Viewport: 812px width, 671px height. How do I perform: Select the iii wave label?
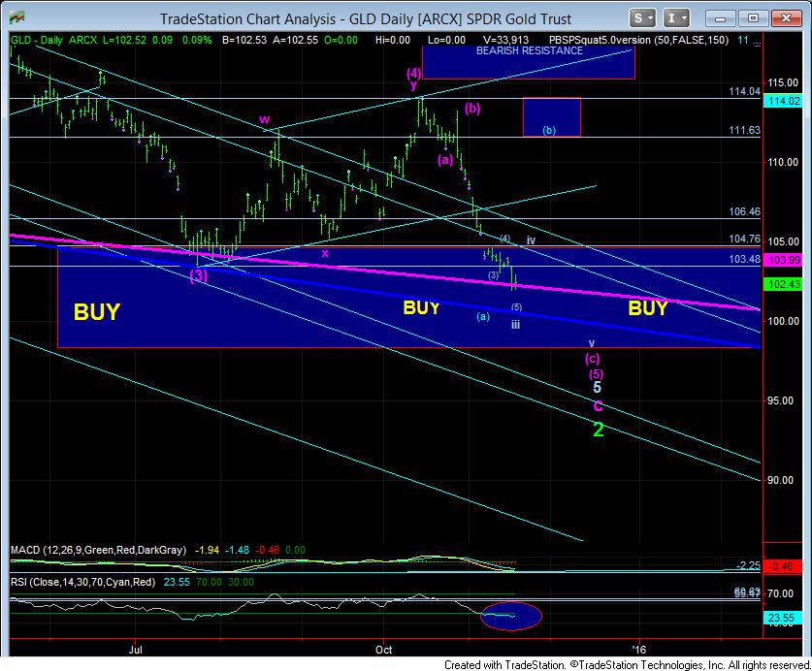(x=515, y=325)
